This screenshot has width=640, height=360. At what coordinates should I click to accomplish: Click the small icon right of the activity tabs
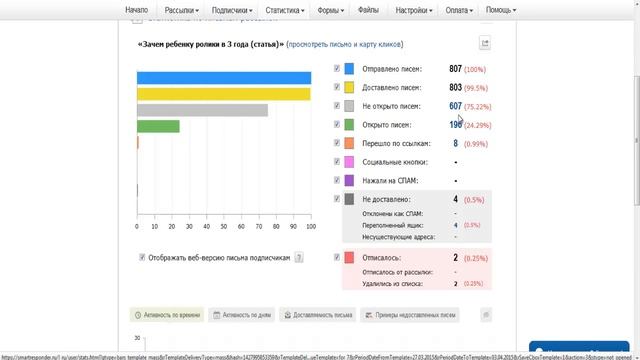coord(486,315)
